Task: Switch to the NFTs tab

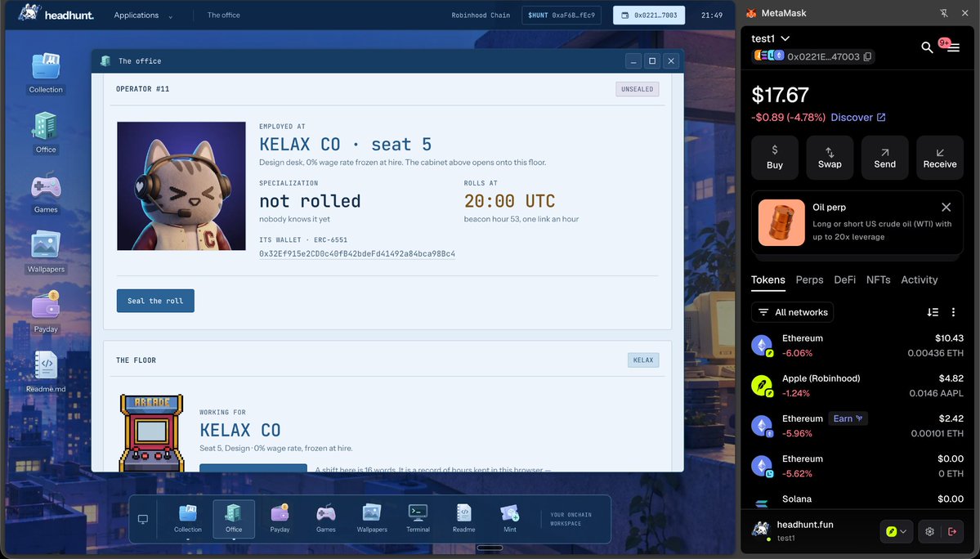Action: (878, 279)
